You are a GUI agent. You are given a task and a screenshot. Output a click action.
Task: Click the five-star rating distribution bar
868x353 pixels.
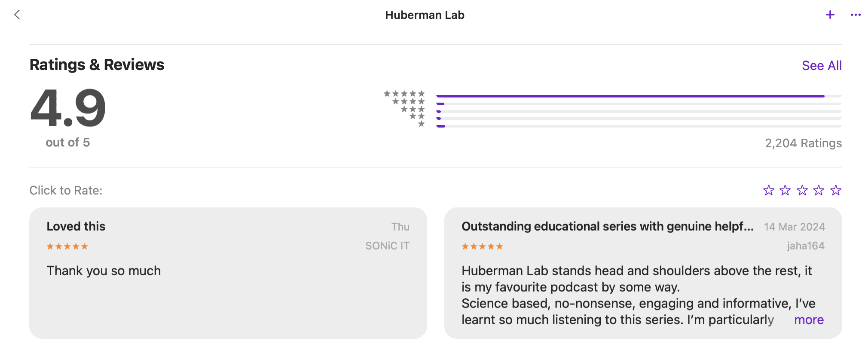click(x=638, y=96)
